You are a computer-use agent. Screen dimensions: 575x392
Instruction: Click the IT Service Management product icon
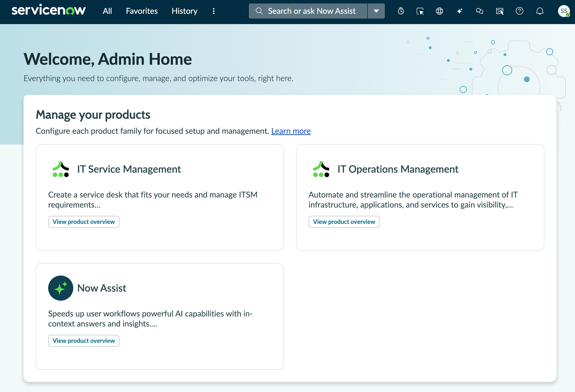point(60,169)
